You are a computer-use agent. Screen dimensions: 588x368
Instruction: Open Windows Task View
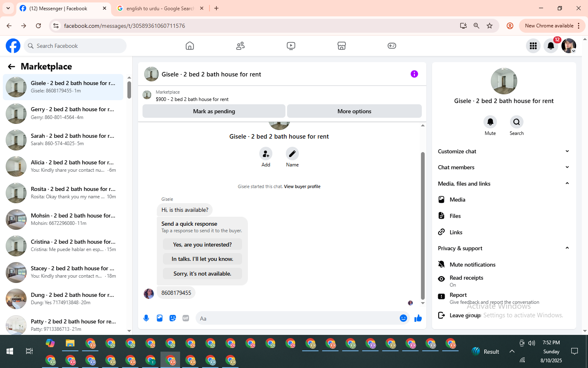pyautogui.click(x=29, y=351)
